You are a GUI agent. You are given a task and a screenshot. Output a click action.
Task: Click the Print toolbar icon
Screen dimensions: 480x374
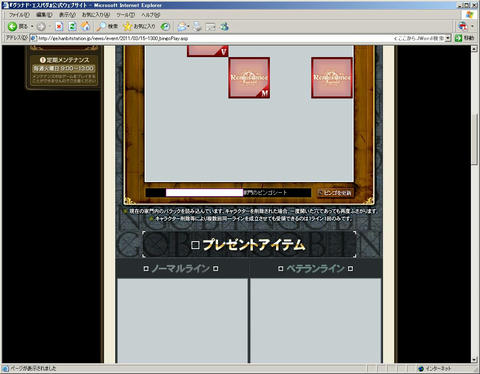(197, 27)
